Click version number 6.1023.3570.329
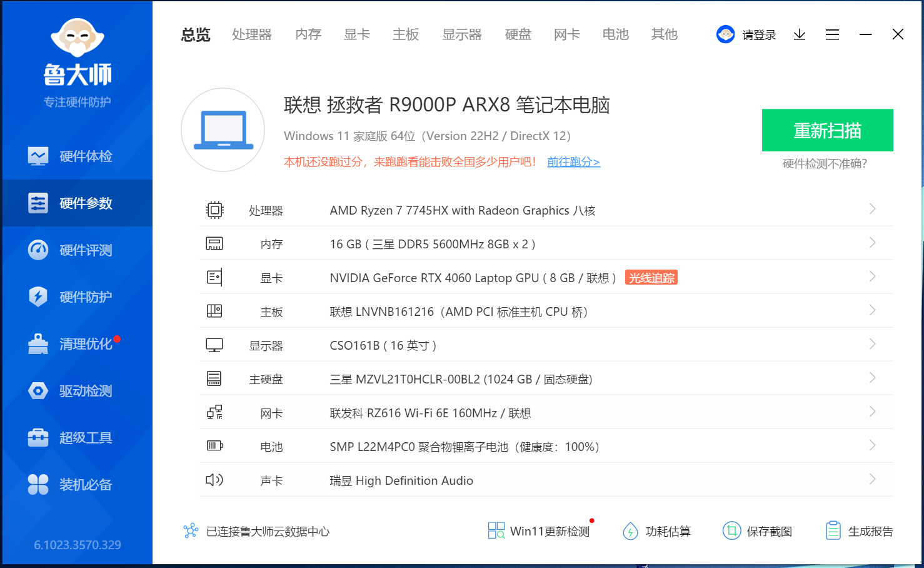 click(x=78, y=545)
